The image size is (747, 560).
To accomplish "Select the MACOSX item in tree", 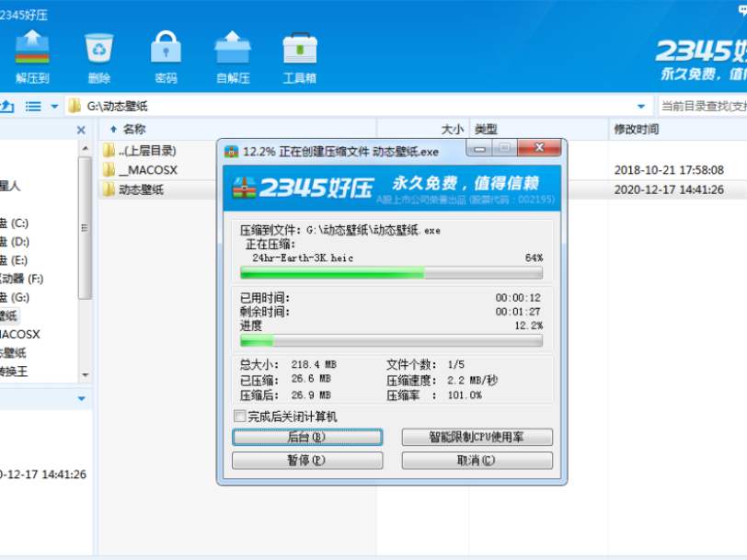I will click(20, 335).
